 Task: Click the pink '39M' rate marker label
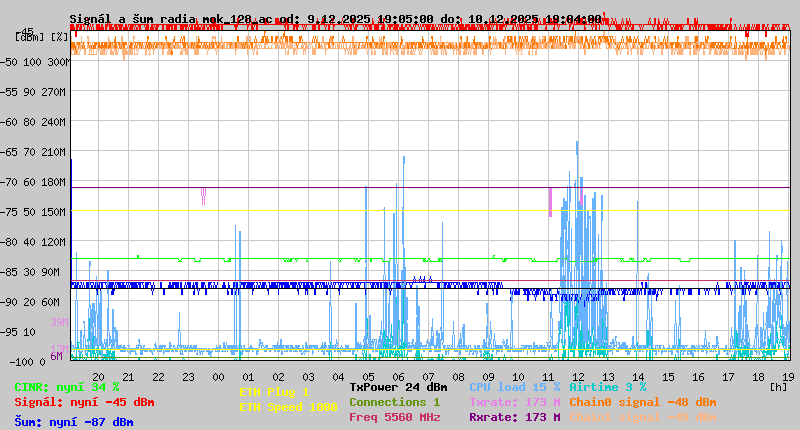pos(59,322)
